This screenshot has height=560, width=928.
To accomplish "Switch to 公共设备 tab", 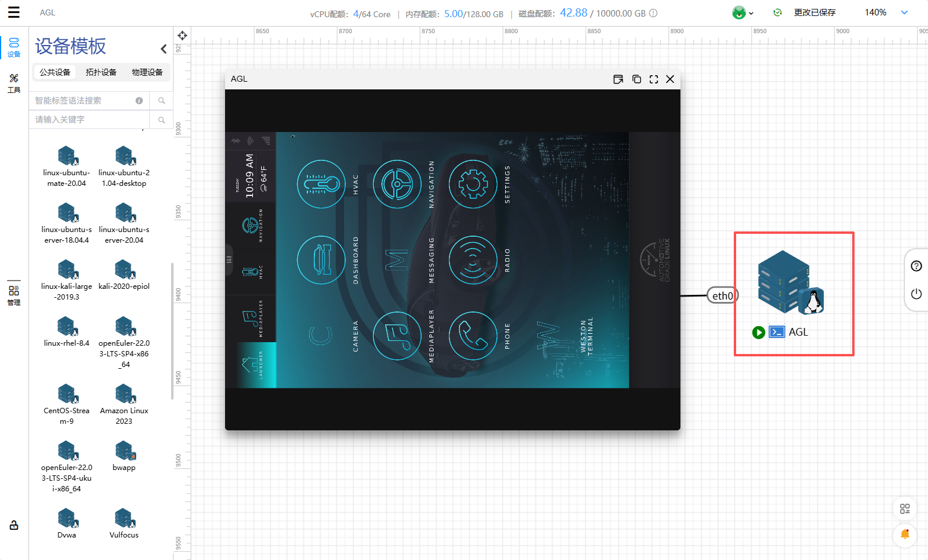I will coord(55,72).
